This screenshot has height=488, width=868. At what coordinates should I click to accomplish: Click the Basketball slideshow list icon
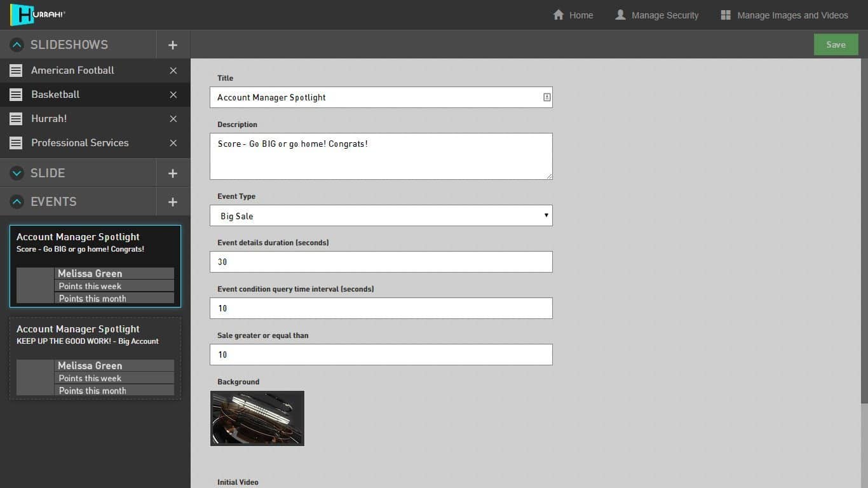(x=15, y=95)
